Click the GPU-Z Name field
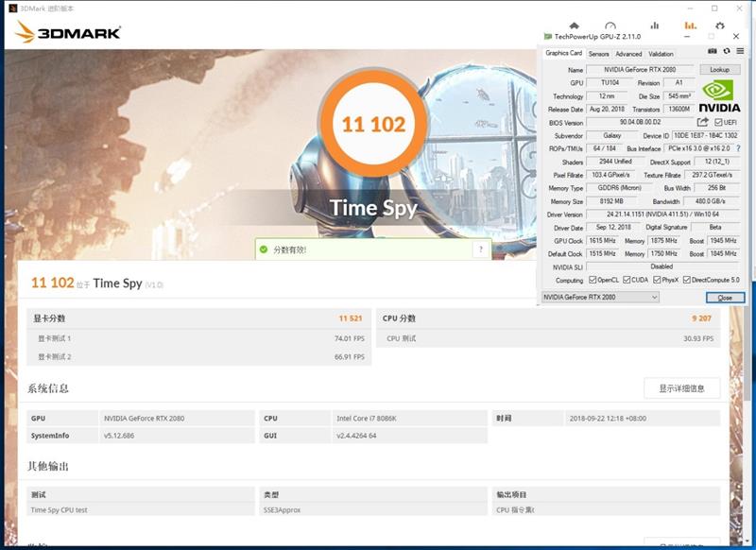 640,69
